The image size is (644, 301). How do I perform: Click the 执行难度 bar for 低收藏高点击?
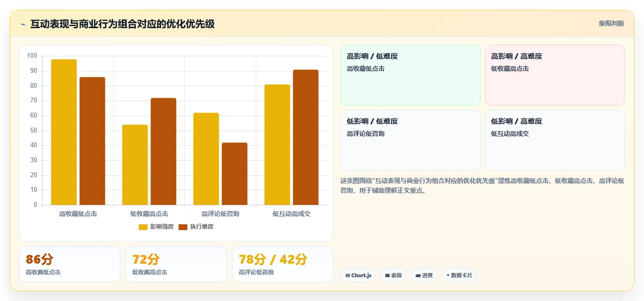164,151
